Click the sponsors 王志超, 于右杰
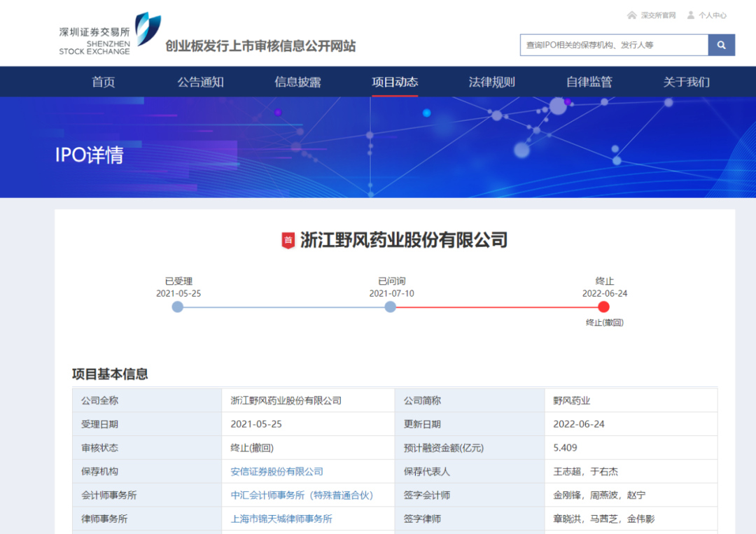756x534 pixels. tap(585, 471)
